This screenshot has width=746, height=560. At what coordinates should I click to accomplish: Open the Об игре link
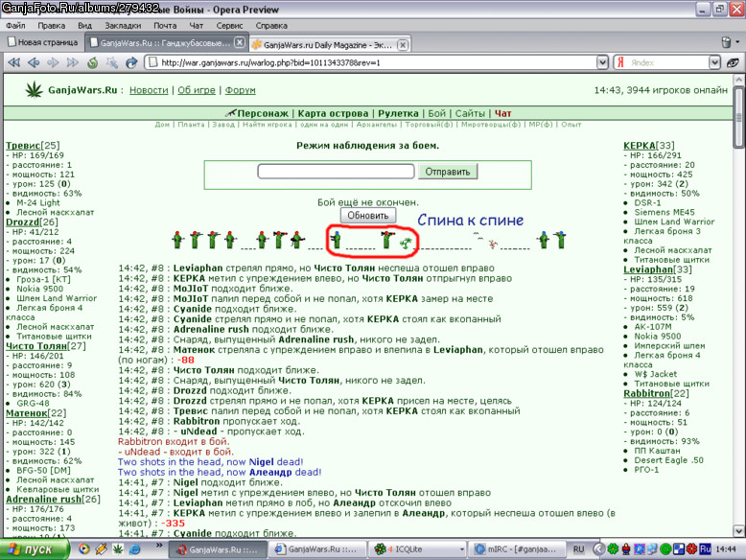coord(197,90)
